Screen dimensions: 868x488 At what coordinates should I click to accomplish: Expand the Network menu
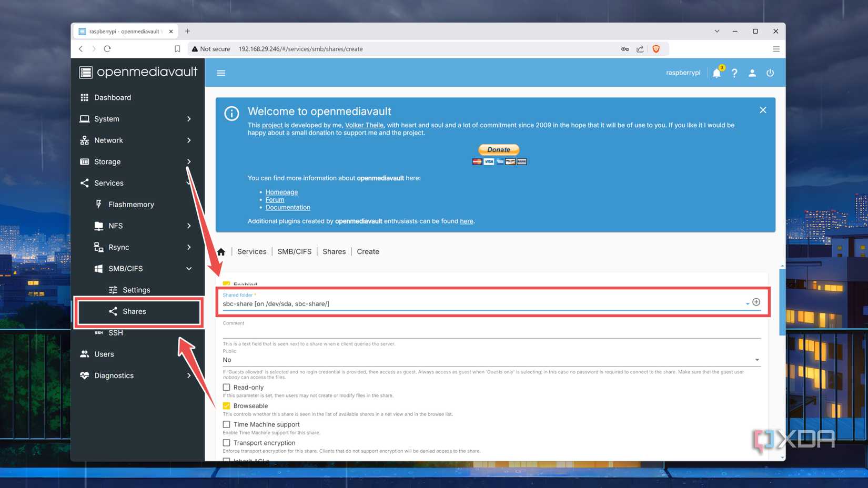(138, 140)
